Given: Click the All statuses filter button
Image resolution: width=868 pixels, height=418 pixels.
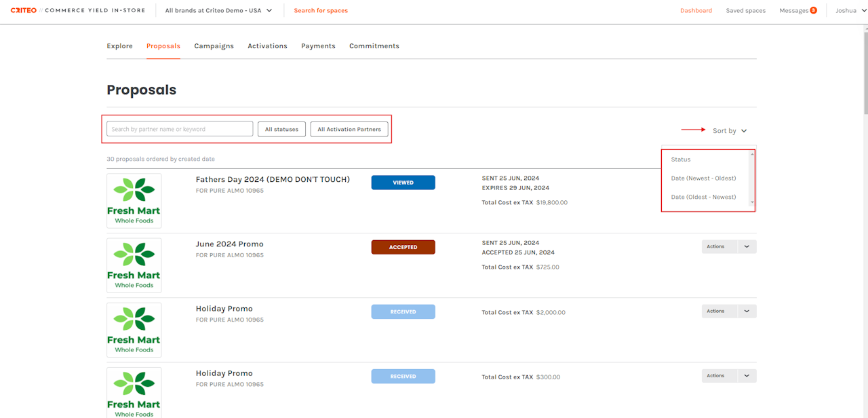Looking at the screenshot, I should [281, 129].
